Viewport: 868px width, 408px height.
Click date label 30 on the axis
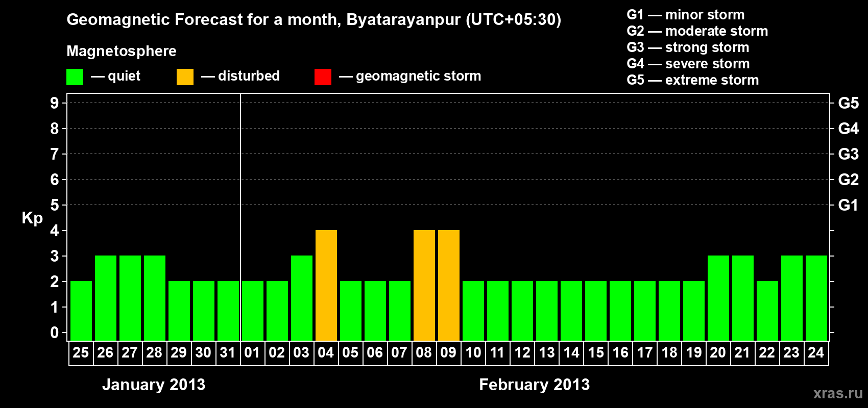tap(203, 353)
